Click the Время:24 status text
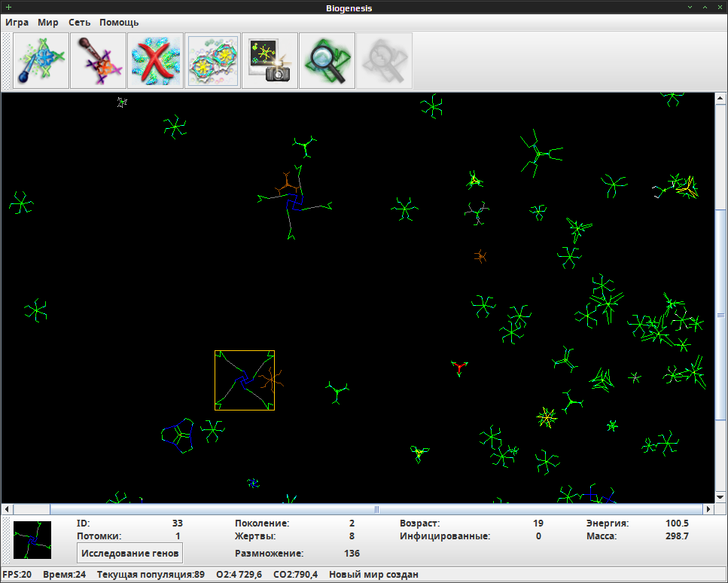This screenshot has width=728, height=583. (65, 575)
